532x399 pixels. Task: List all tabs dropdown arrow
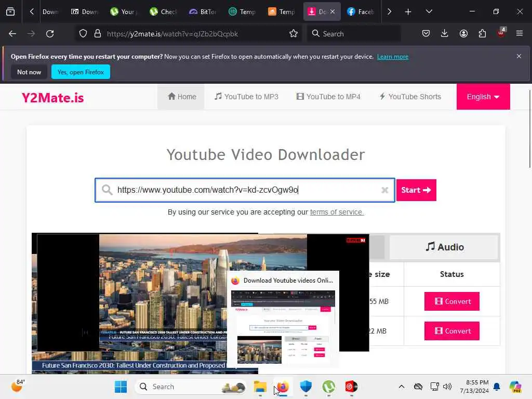[x=429, y=11]
